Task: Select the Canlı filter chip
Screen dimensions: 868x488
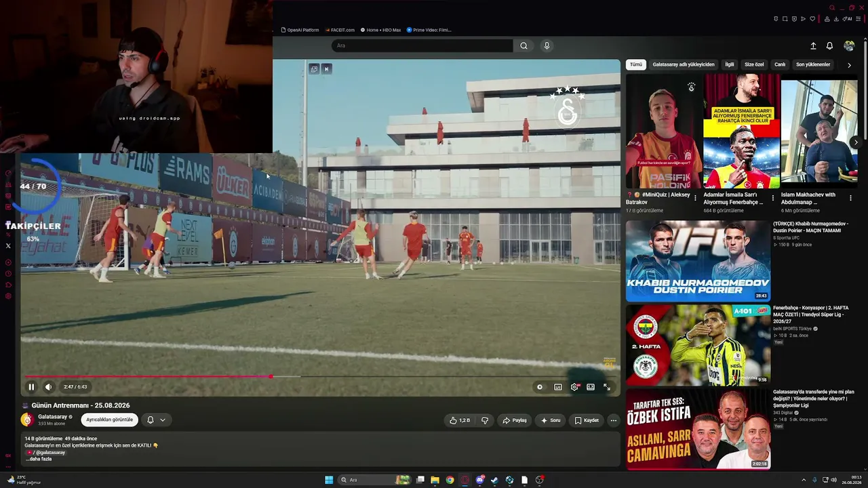Action: tap(780, 64)
